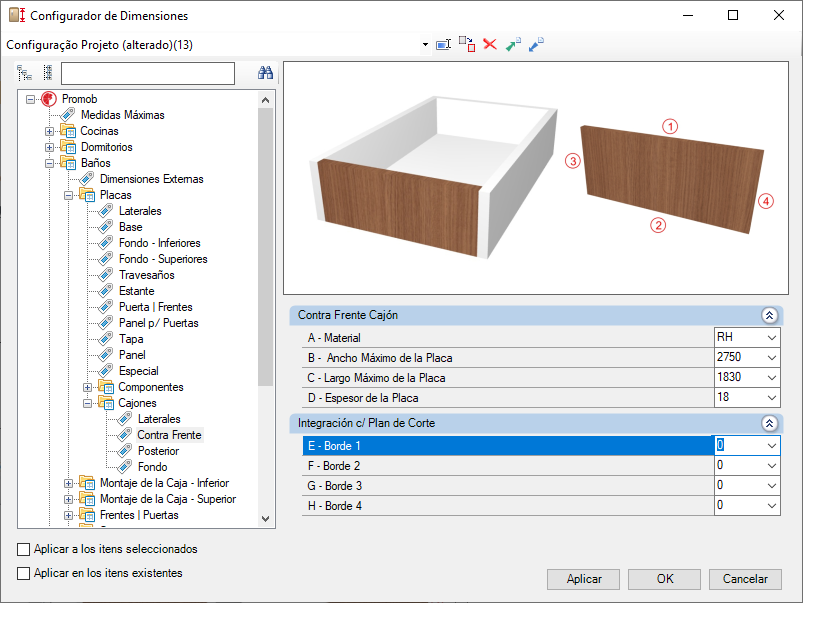Image resolution: width=831 pixels, height=617 pixels.
Task: Click the Cancelar button
Action: 745,579
